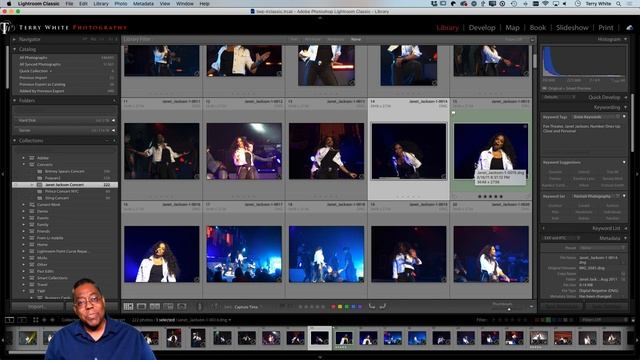
Task: Click second monitor button in filmstrip bar
Action: [x=22, y=320]
